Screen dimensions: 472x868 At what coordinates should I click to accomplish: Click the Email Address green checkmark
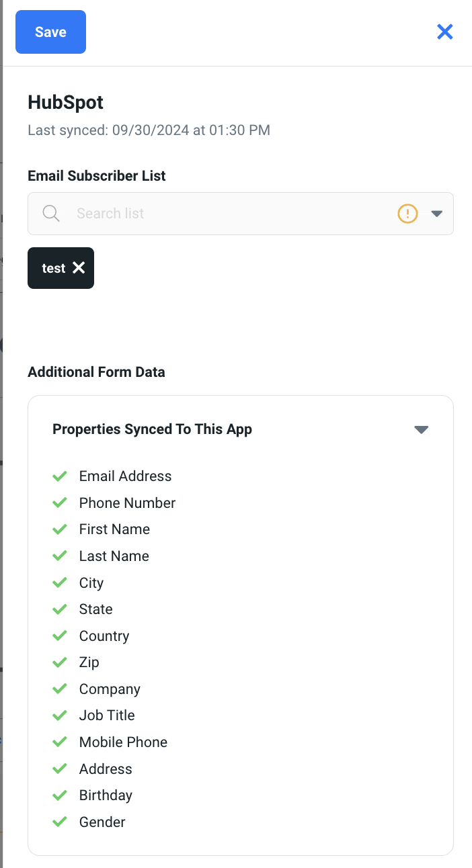coord(60,476)
